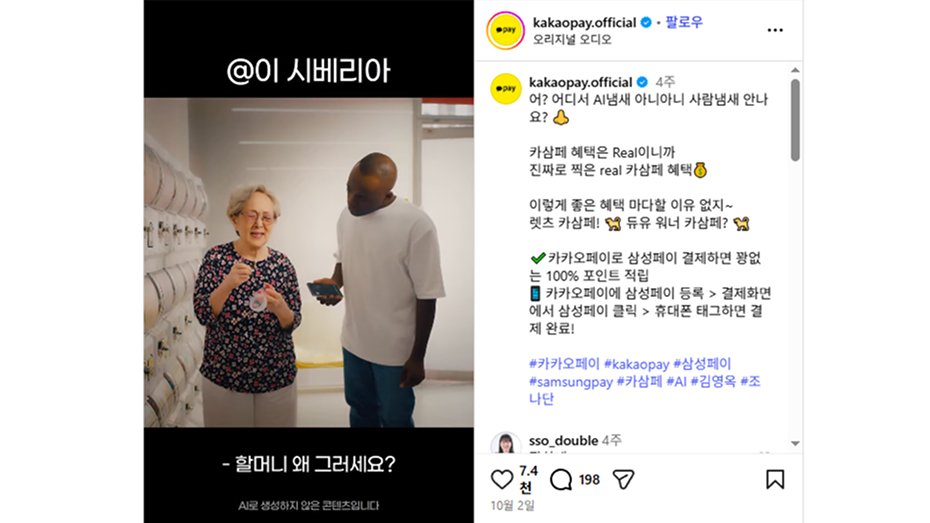This screenshot has width=930, height=523.
Task: Click the kakaopay profile picture in header
Action: (505, 30)
